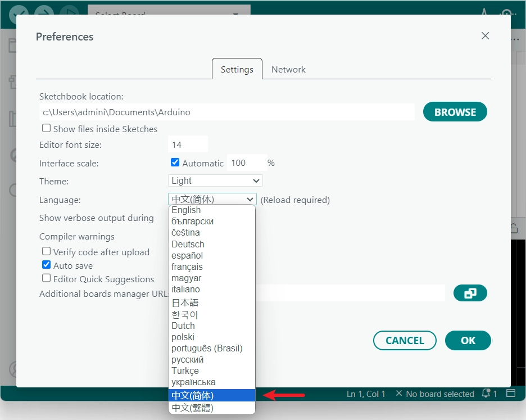Switch to the Network tab
This screenshot has width=526, height=420.
pos(288,70)
